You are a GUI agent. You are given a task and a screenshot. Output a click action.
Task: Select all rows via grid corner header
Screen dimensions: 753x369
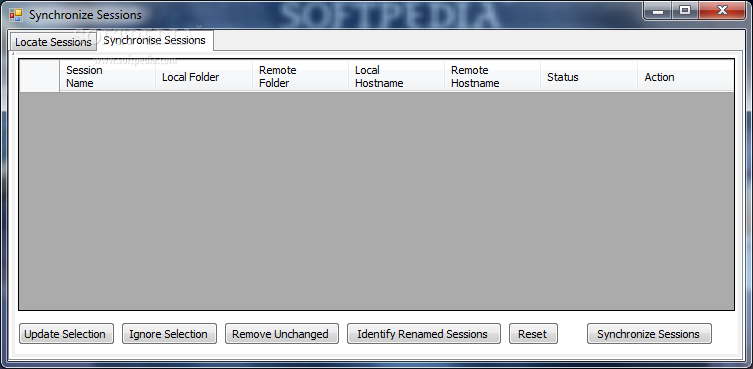click(39, 76)
